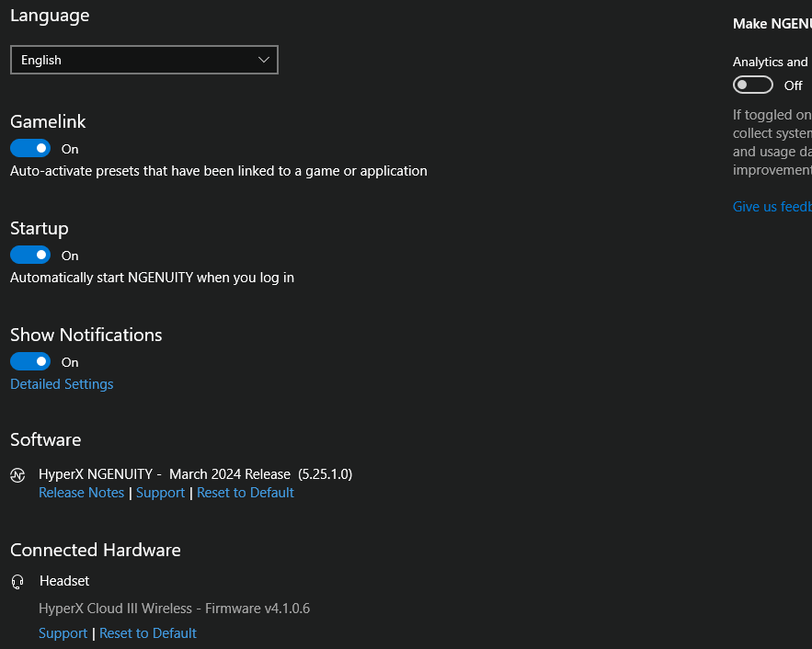Switch off the Show Notifications toggle
Image resolution: width=812 pixels, height=649 pixels.
tap(30, 362)
